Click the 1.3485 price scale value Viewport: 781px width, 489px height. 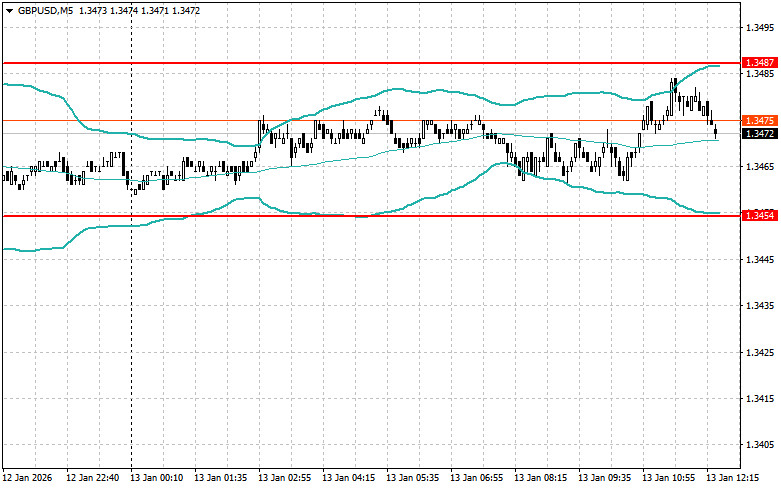tap(760, 74)
